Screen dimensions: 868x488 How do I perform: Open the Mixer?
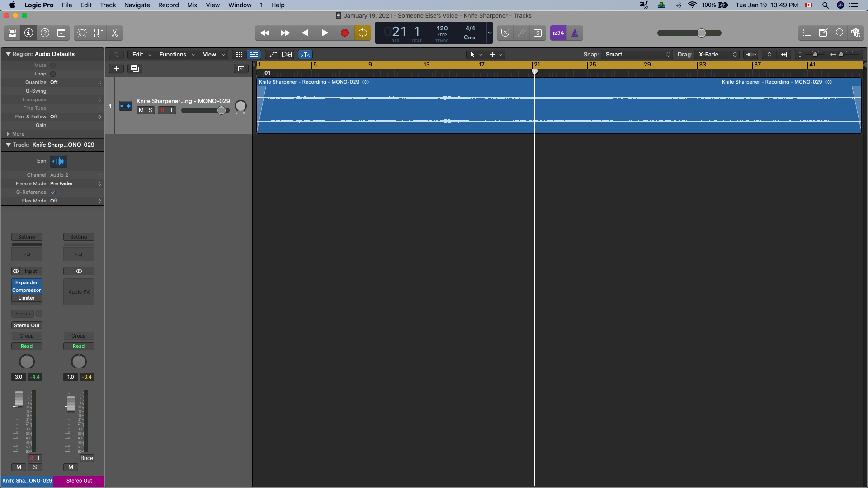point(98,33)
